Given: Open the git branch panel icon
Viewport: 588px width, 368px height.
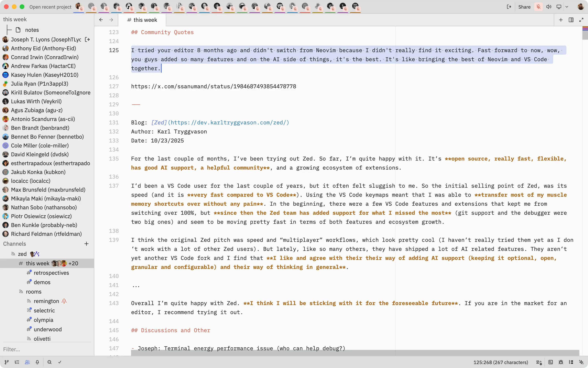Looking at the screenshot, I should coord(6,362).
